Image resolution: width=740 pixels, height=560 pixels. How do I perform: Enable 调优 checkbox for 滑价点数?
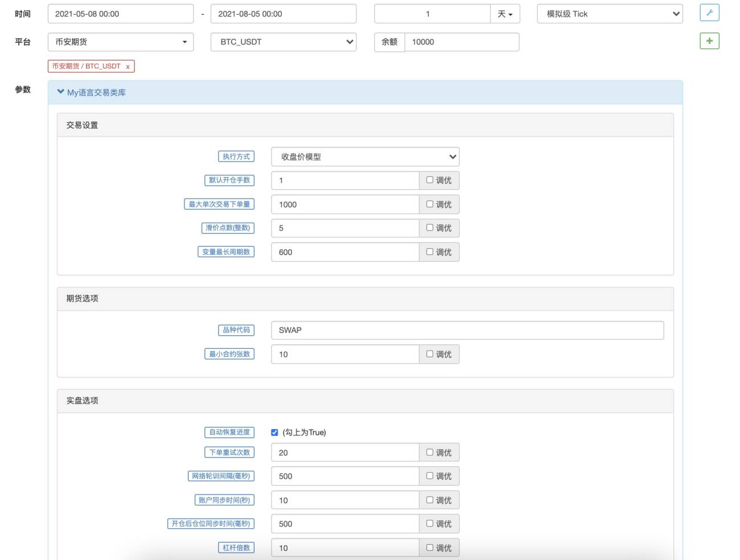click(x=430, y=228)
